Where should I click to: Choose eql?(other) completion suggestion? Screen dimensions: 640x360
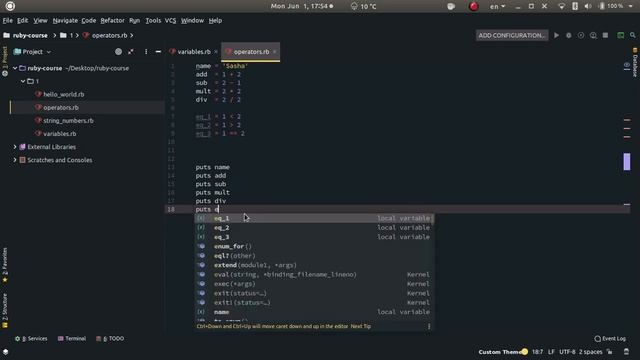tap(313, 256)
